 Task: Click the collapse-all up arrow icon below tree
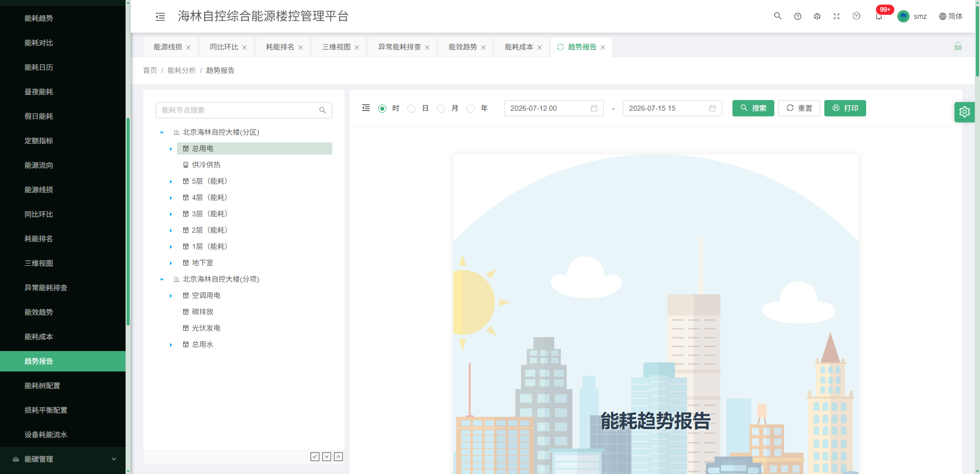pyautogui.click(x=338, y=457)
